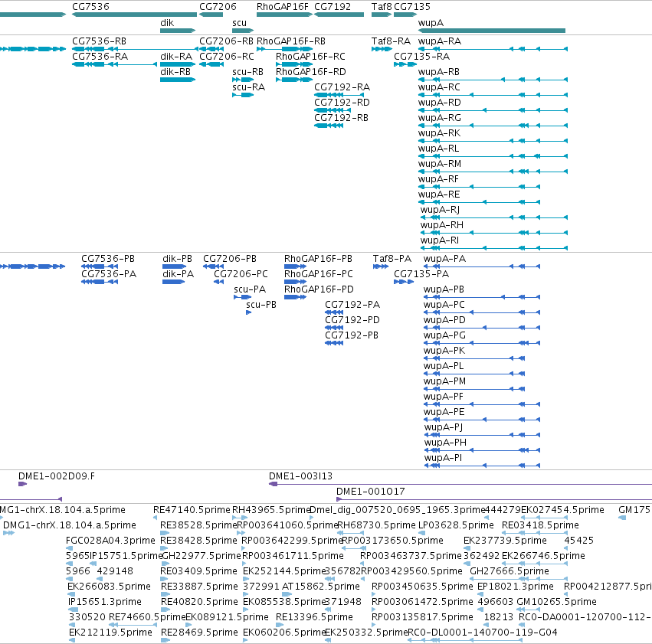
Task: Select transcript CG7135-RA
Action: point(421,57)
